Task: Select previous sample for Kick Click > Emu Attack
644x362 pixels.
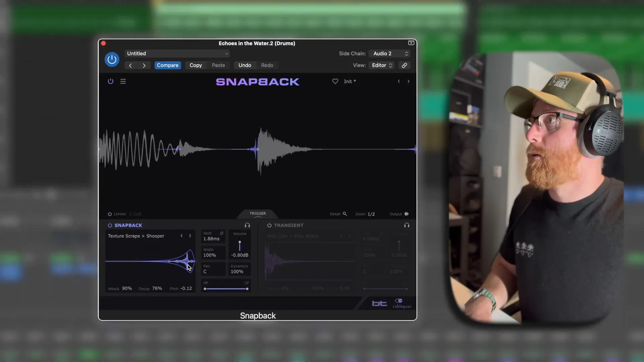Action: click(x=341, y=236)
